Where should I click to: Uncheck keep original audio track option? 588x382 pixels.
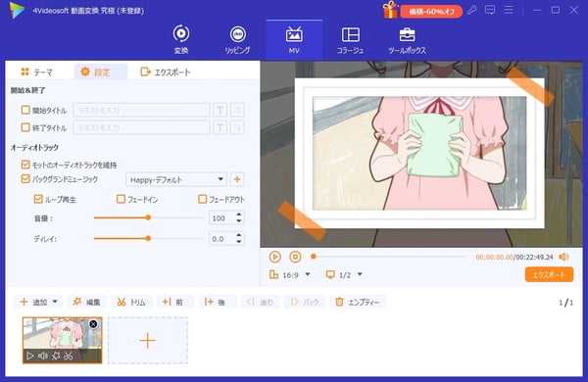click(x=25, y=165)
